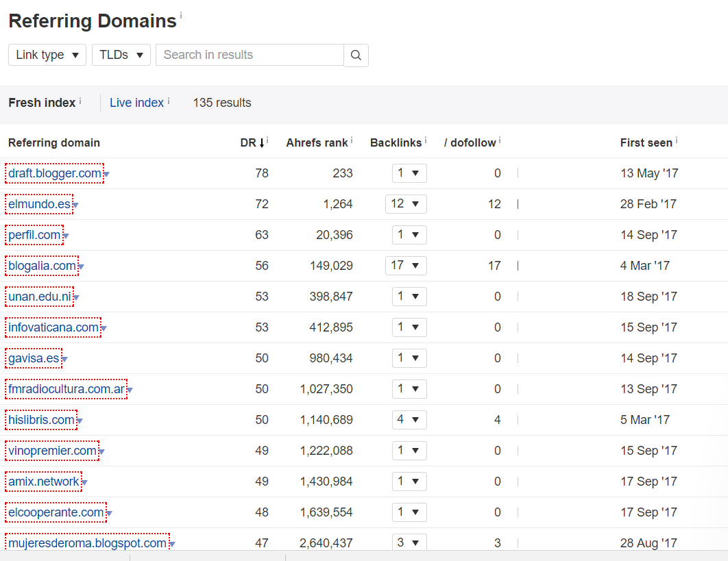
Task: Open the perfil.com link
Action: (x=34, y=235)
